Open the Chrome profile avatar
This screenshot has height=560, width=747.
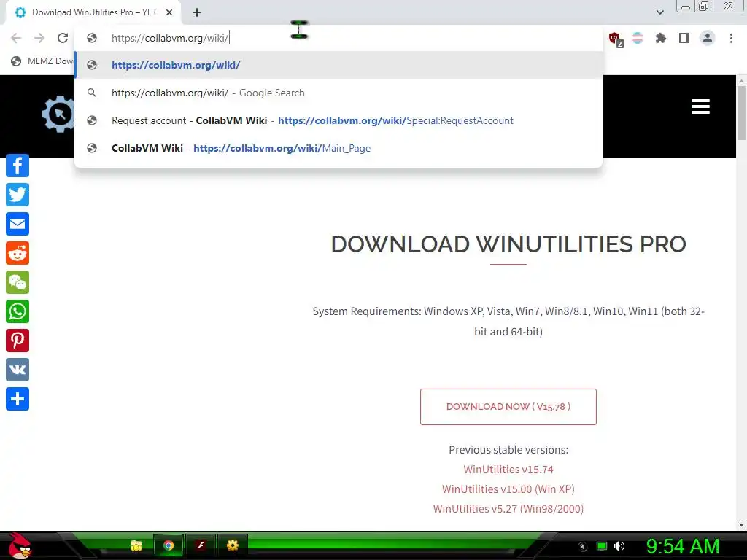click(708, 38)
